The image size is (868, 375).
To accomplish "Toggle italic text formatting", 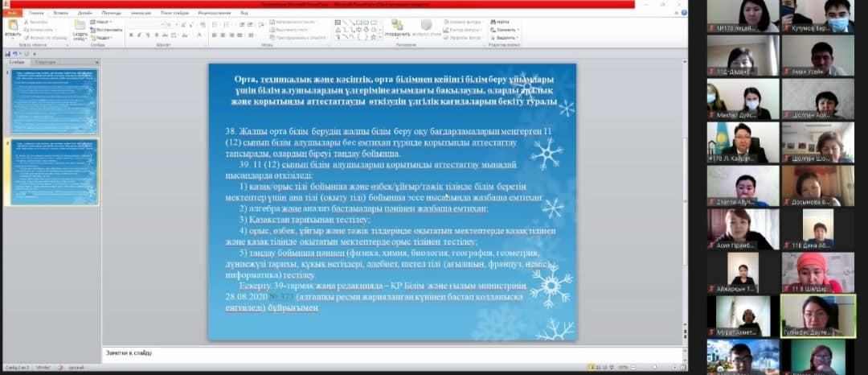I will click(x=138, y=35).
